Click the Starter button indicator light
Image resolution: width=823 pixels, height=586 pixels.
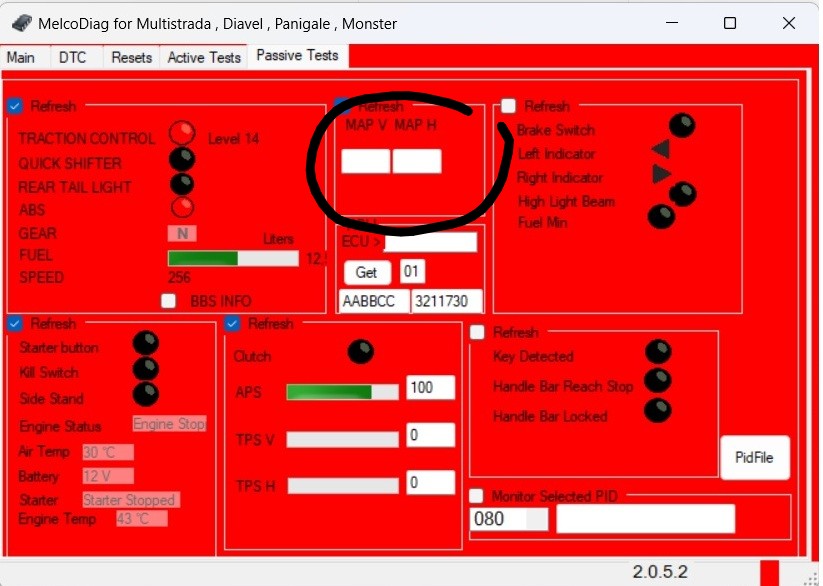pos(146,343)
